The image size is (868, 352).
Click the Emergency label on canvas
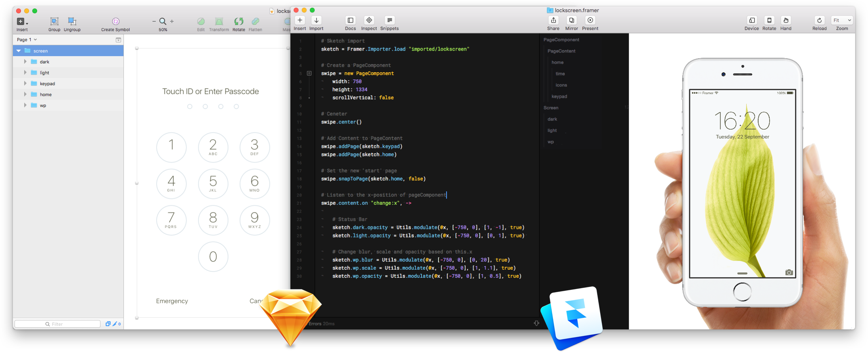tap(172, 301)
